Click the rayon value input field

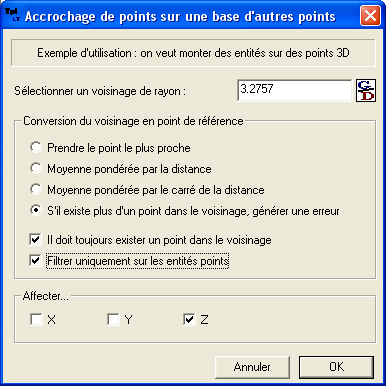(x=295, y=90)
